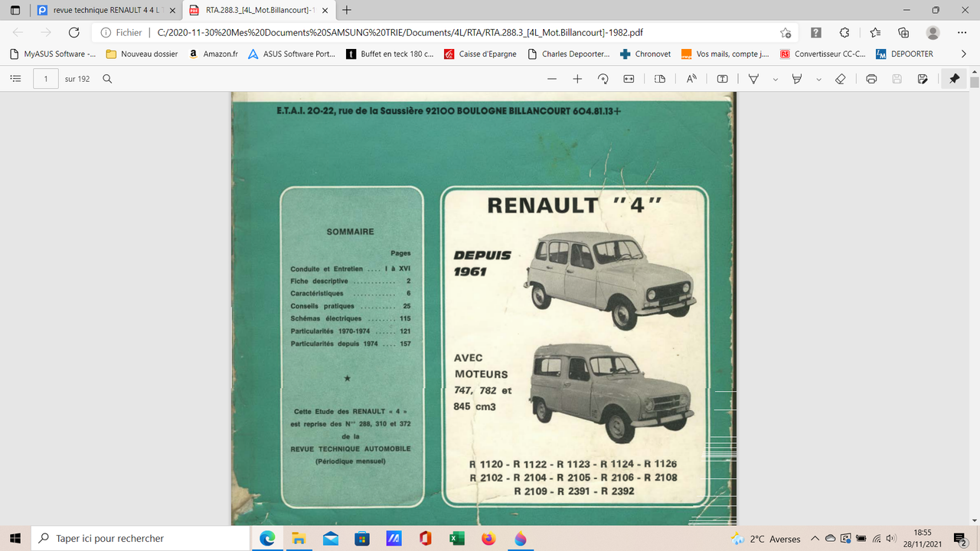Open MyASUS Software bookmark
Image resolution: width=980 pixels, height=551 pixels.
pyautogui.click(x=52, y=54)
